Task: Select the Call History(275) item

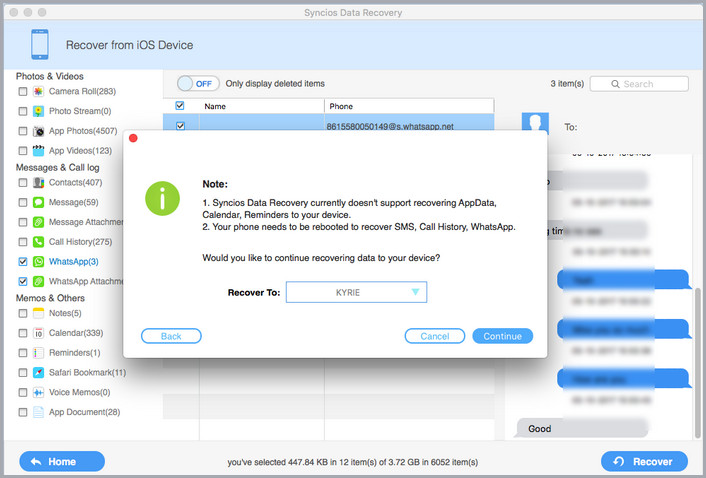Action: tap(80, 242)
